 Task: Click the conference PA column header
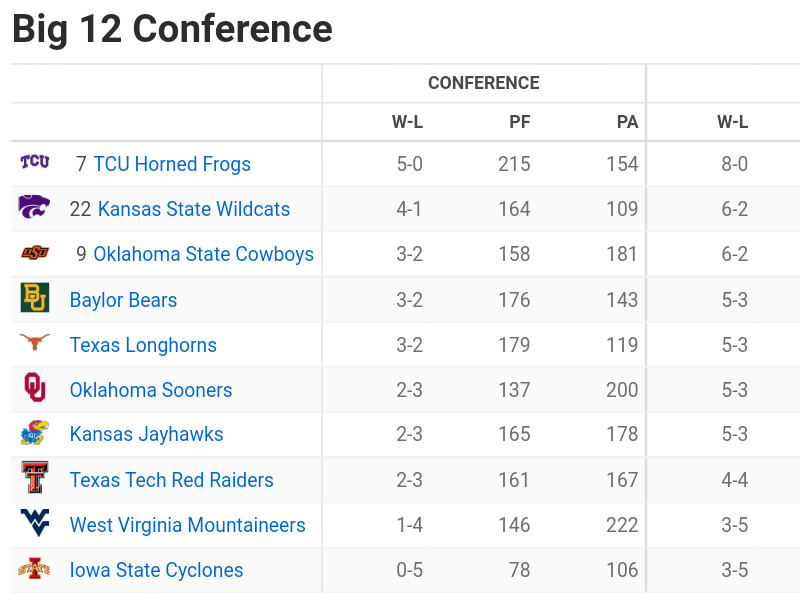tap(627, 122)
